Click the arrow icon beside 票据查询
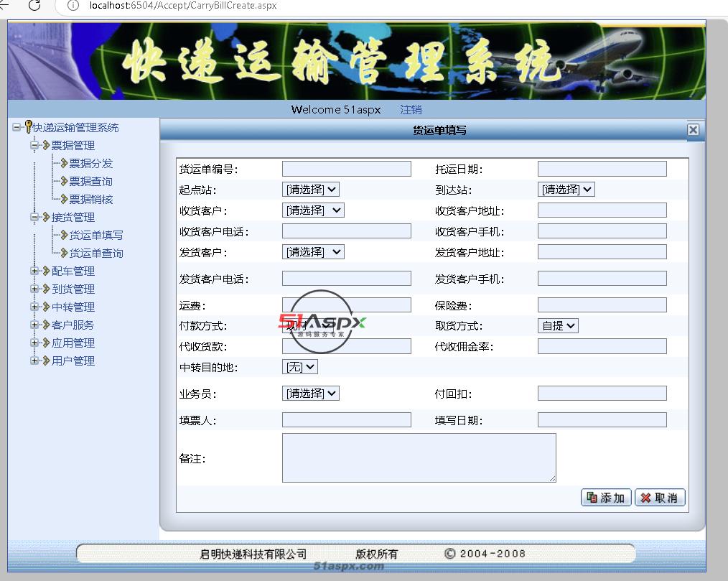Image resolution: width=728 pixels, height=581 pixels. click(x=64, y=181)
